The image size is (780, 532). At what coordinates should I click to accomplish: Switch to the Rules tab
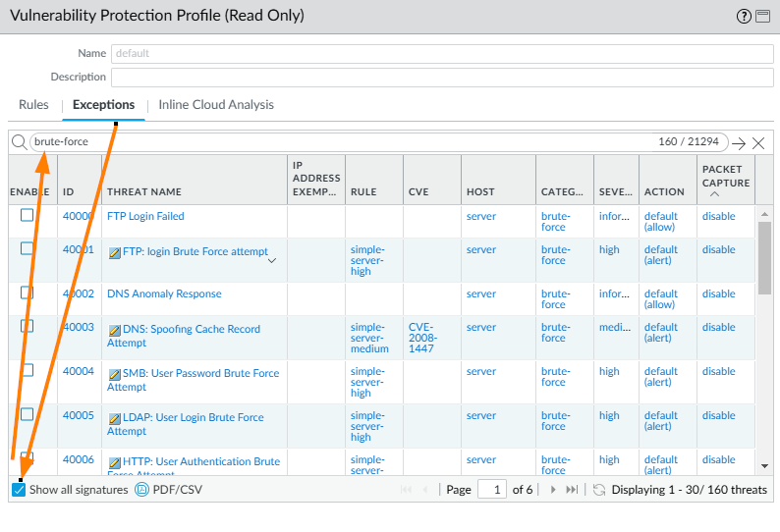click(x=33, y=105)
